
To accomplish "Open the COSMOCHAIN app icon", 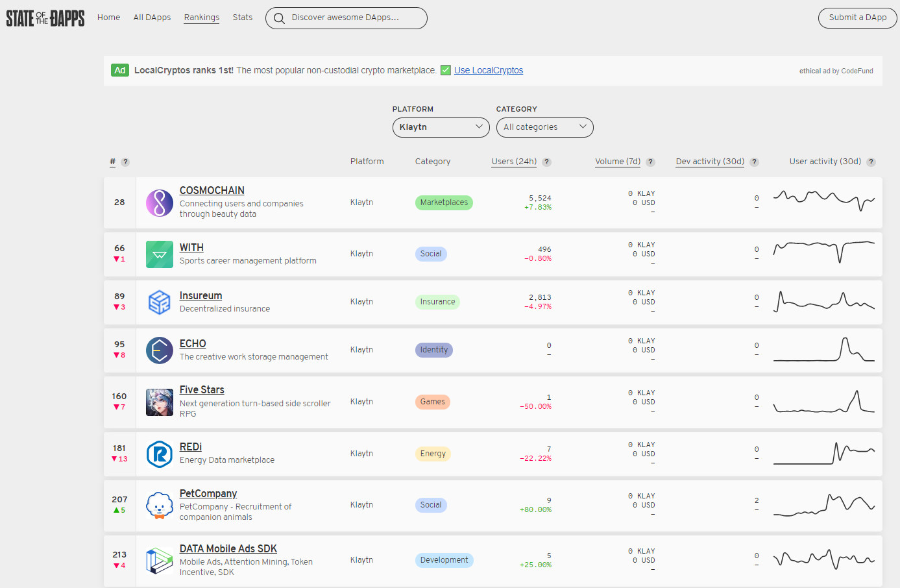I will pos(160,203).
